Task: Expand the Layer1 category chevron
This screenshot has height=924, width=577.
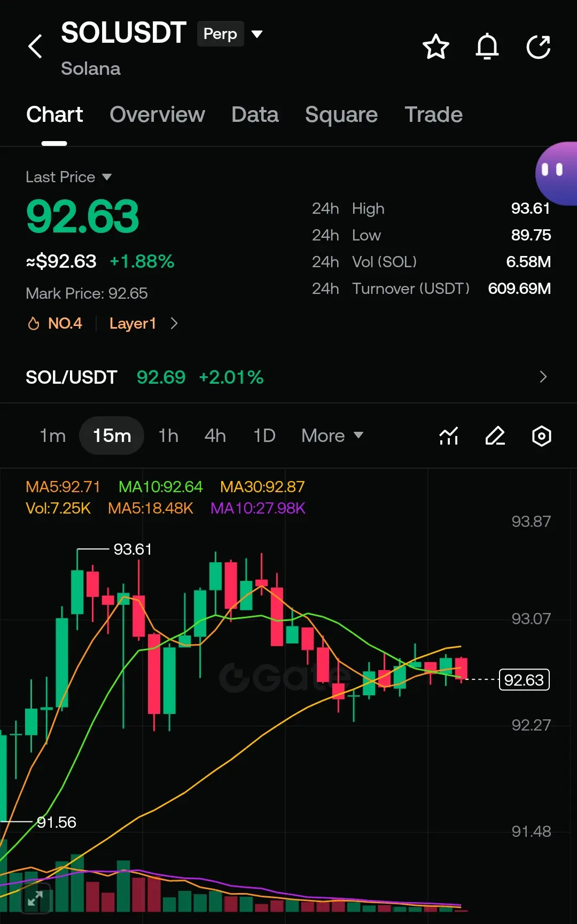Action: [x=174, y=323]
